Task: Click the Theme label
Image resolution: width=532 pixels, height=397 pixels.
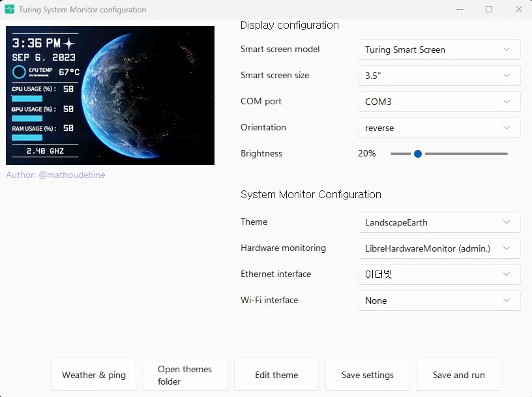Action: pyautogui.click(x=254, y=222)
